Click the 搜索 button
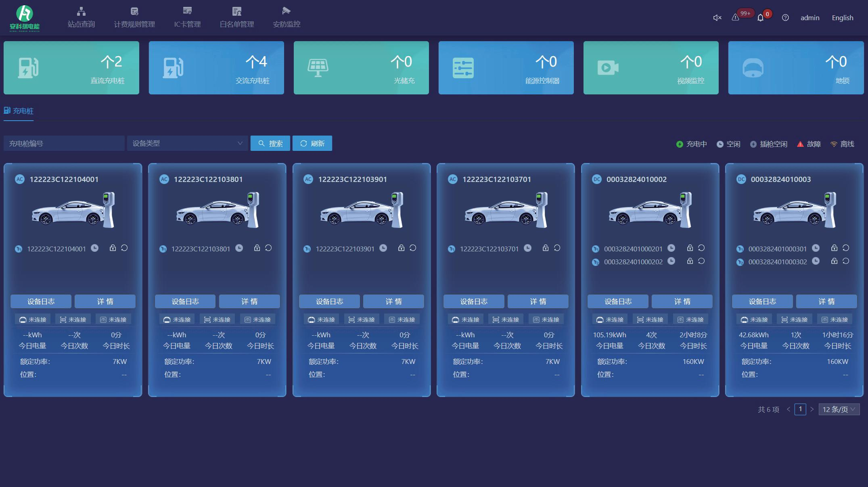 coord(270,143)
